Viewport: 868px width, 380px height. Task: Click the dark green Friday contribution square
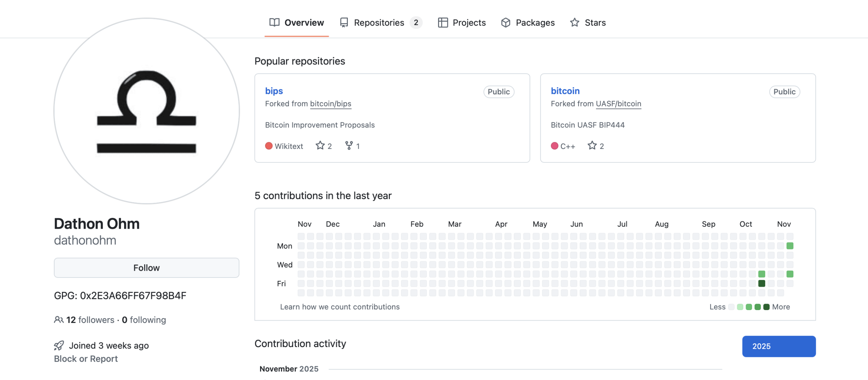762,283
